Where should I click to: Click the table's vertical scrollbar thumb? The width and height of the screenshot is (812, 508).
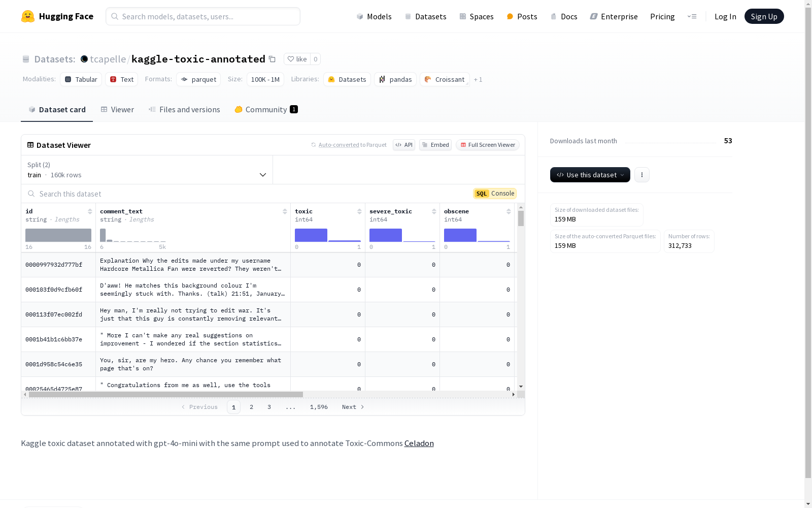click(x=521, y=218)
